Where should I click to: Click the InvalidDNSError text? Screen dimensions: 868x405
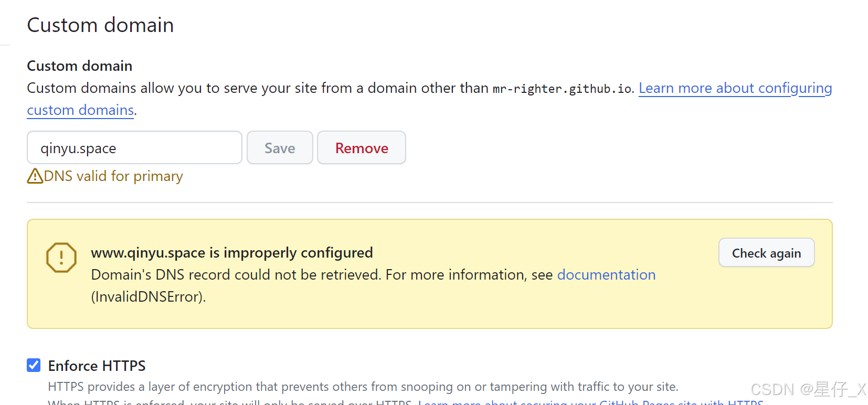pos(148,297)
